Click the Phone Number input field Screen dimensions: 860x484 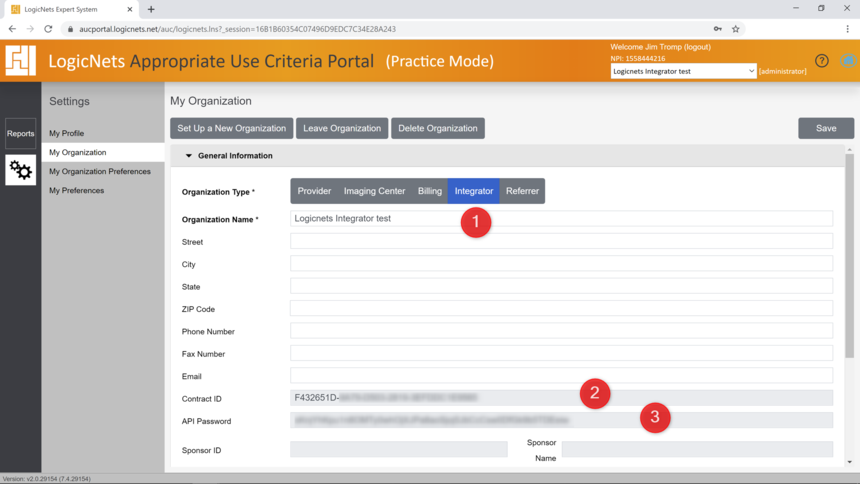click(x=562, y=331)
